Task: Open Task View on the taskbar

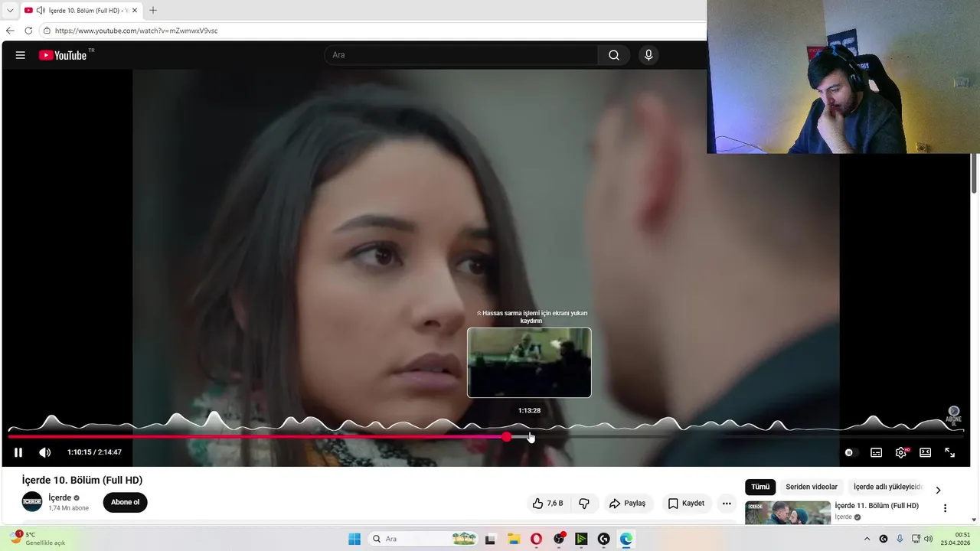Action: coord(491,539)
